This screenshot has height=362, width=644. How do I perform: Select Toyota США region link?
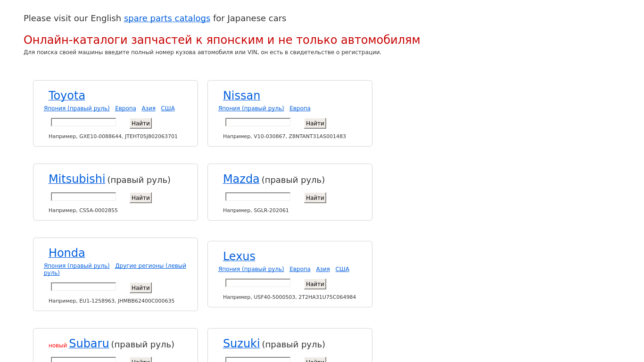point(168,108)
